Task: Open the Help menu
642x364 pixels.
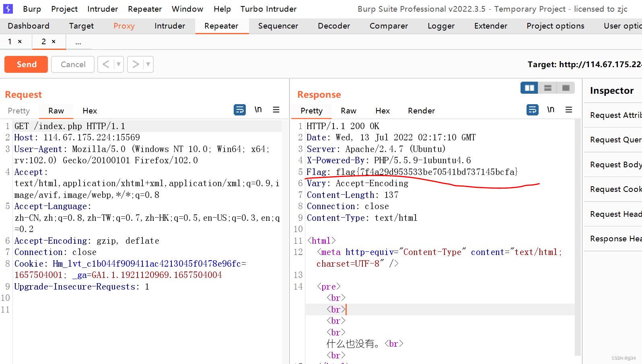Action: point(222,9)
